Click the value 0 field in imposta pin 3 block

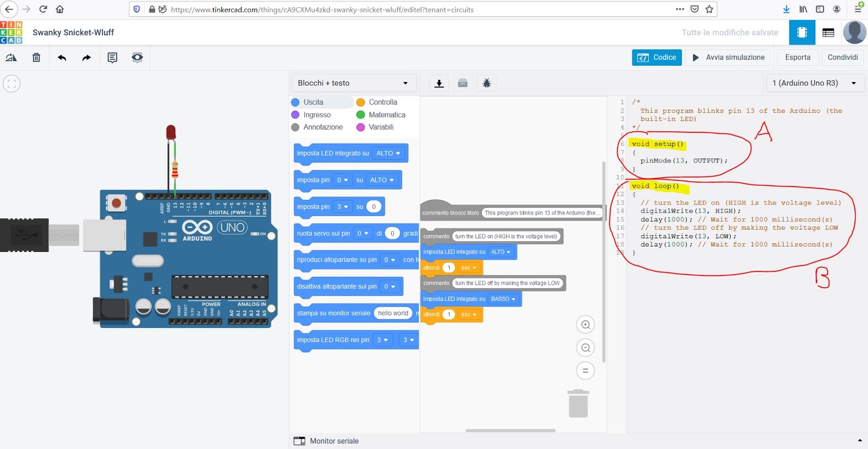click(374, 206)
